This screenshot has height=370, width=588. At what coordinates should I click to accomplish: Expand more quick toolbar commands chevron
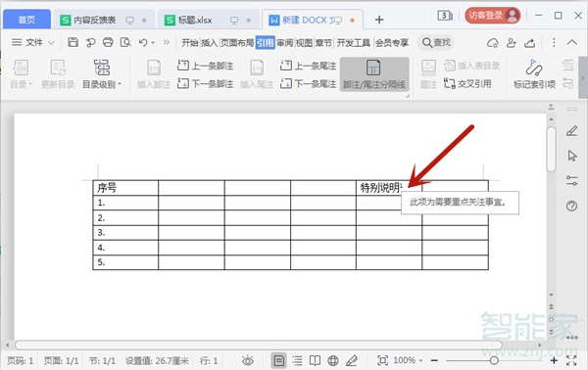[167, 42]
